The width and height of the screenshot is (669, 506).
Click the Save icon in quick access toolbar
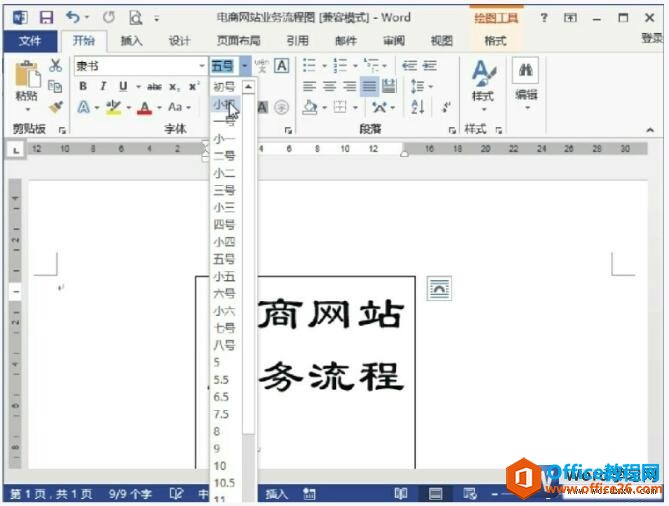click(x=46, y=17)
